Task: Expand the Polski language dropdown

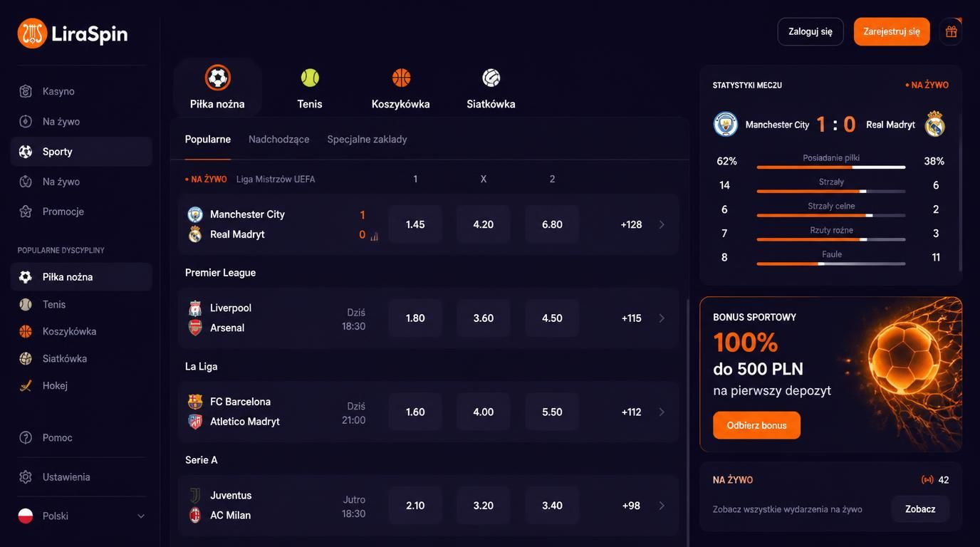Action: pos(81,516)
